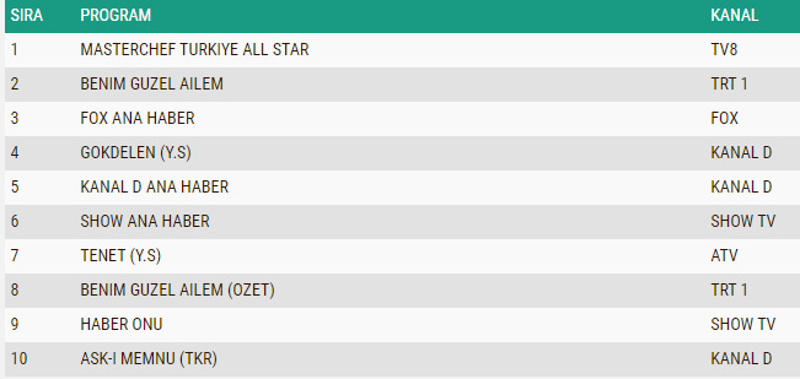Click TRT 1 channel in row 8
The height and width of the screenshot is (379, 800).
(x=729, y=290)
